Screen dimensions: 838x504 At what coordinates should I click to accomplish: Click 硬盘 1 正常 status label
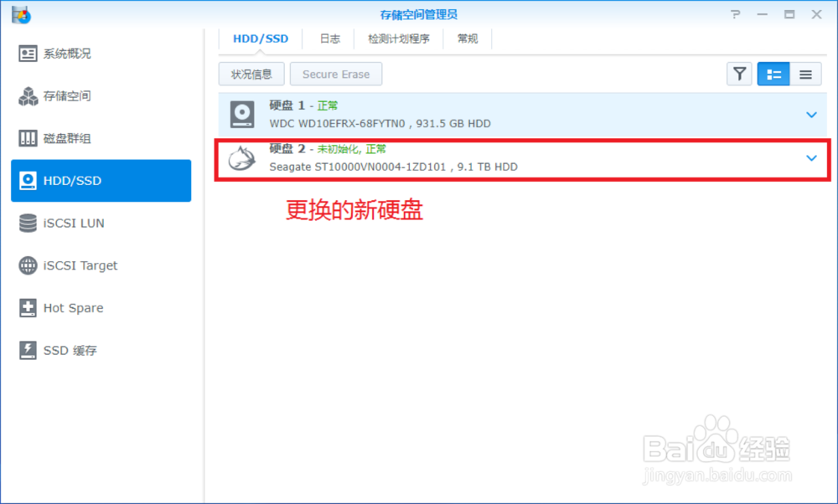pos(328,105)
